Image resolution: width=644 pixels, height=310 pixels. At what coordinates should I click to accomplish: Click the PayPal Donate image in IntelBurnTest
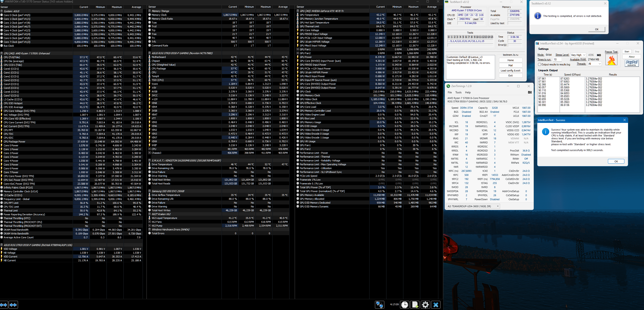click(632, 63)
